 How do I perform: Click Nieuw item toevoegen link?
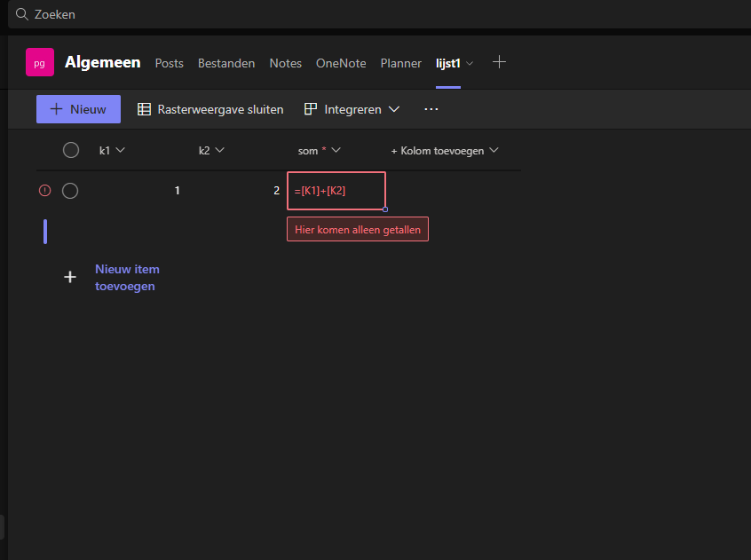pos(127,278)
